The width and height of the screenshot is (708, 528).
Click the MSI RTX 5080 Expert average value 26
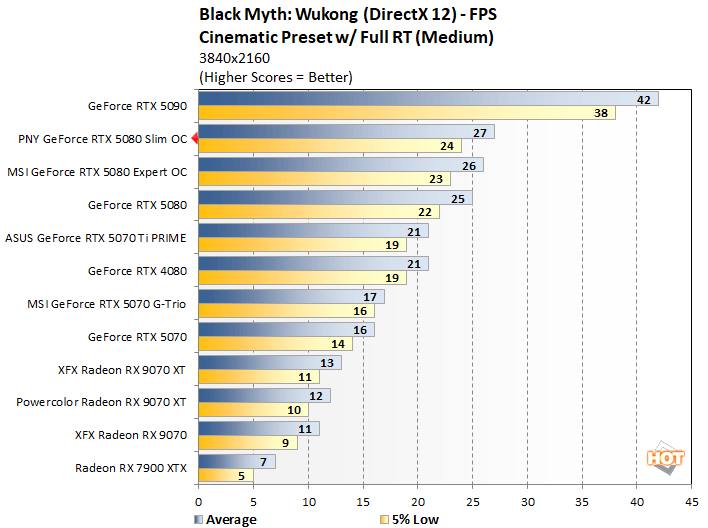coord(469,166)
